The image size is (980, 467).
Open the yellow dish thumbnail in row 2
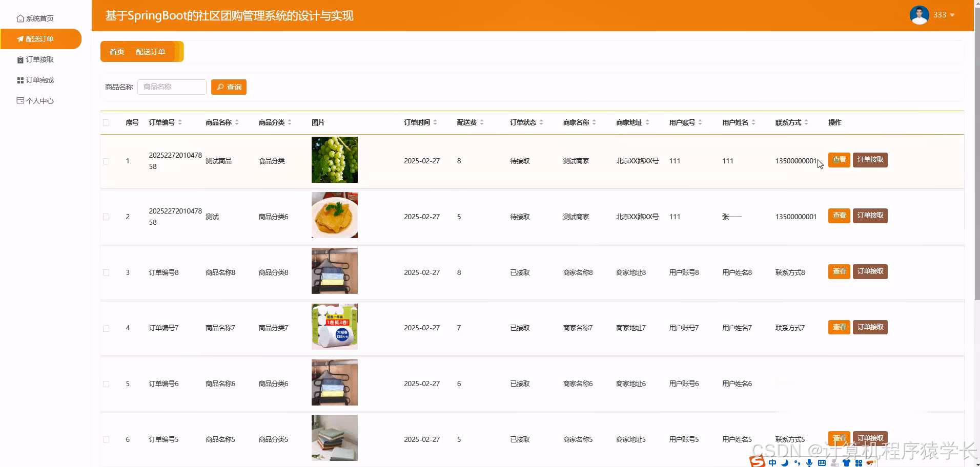tap(335, 215)
